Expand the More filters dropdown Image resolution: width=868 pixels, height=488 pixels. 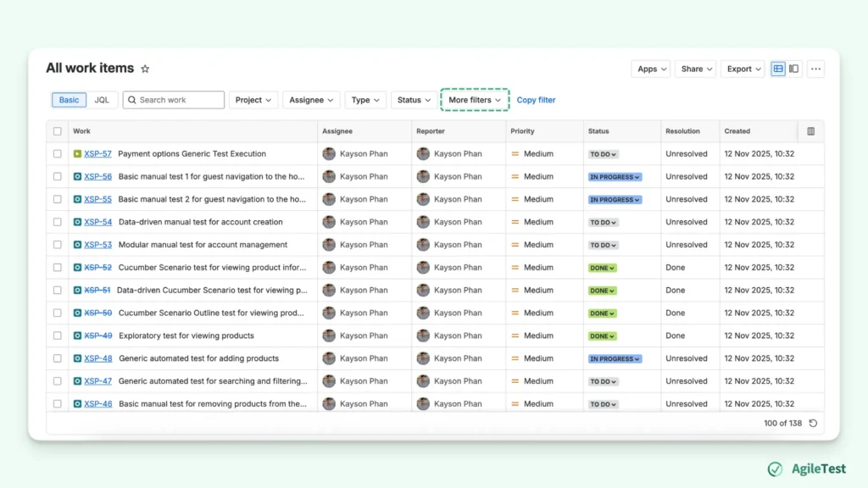point(475,100)
